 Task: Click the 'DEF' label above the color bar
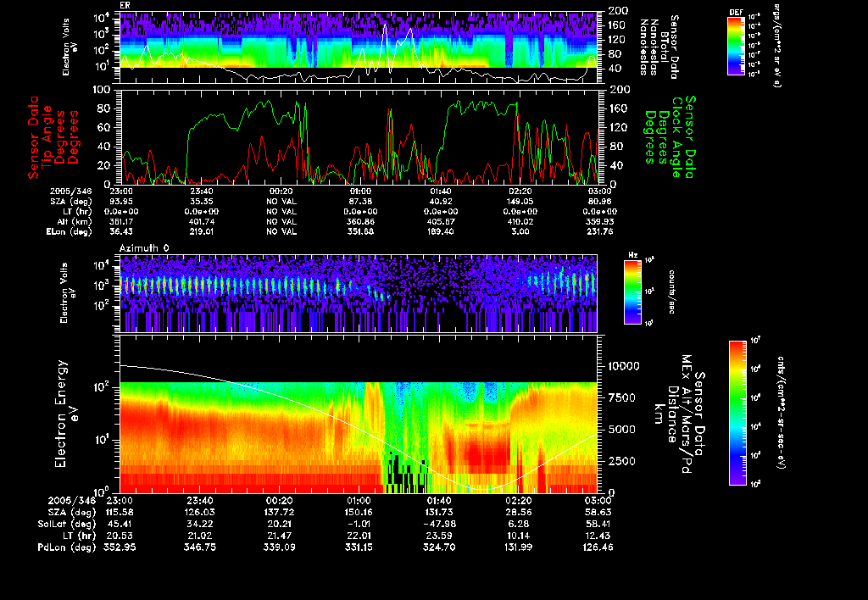(736, 12)
